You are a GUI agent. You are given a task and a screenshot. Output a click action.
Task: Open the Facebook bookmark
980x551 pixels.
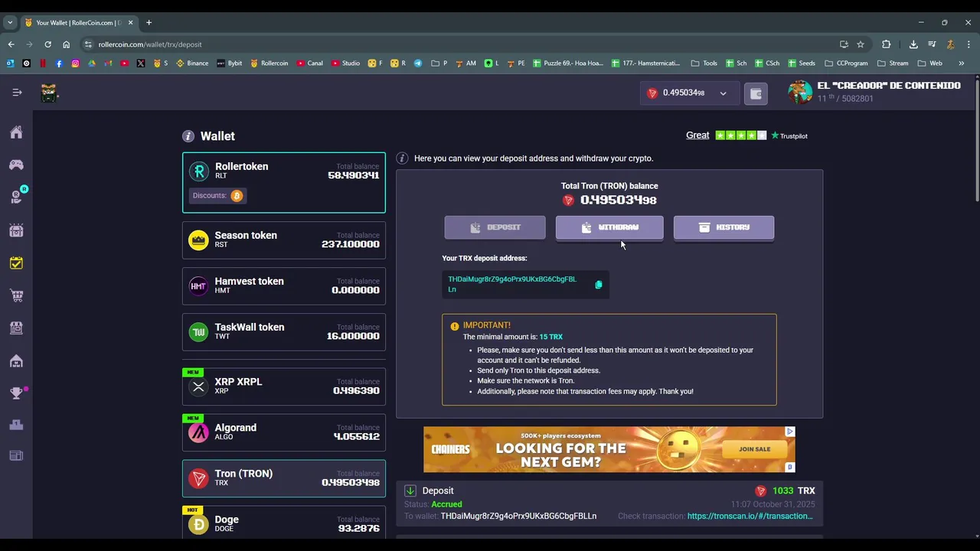pyautogui.click(x=59, y=64)
